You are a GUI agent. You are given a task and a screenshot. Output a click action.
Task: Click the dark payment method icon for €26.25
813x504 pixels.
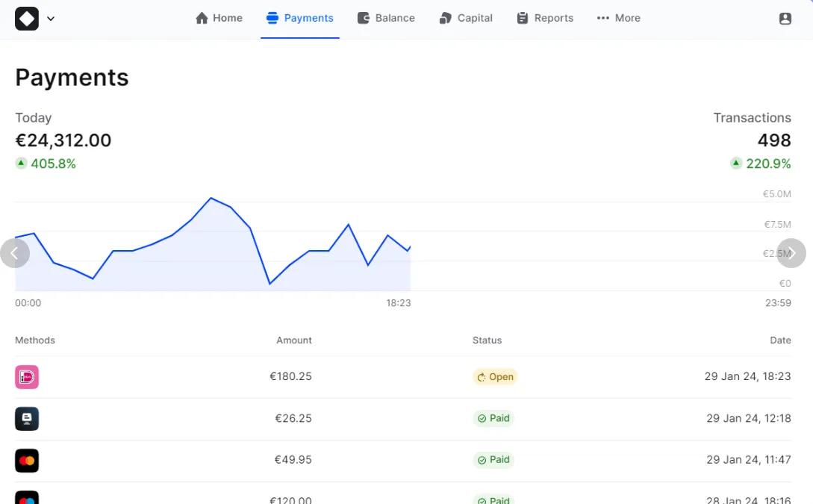27,419
